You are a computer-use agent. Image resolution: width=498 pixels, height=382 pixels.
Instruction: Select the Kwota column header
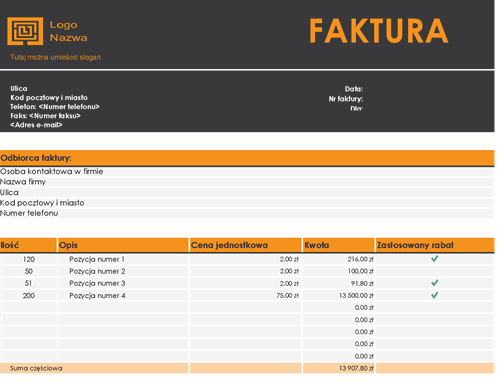[x=339, y=245]
